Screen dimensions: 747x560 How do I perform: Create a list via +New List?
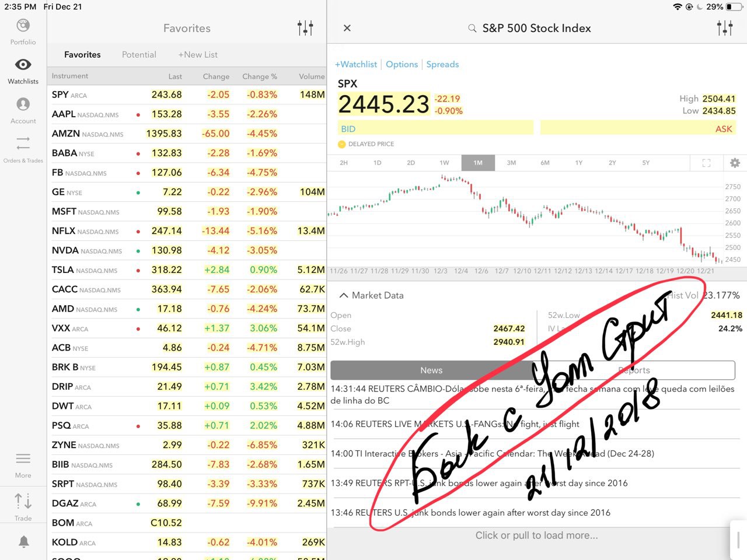point(198,54)
